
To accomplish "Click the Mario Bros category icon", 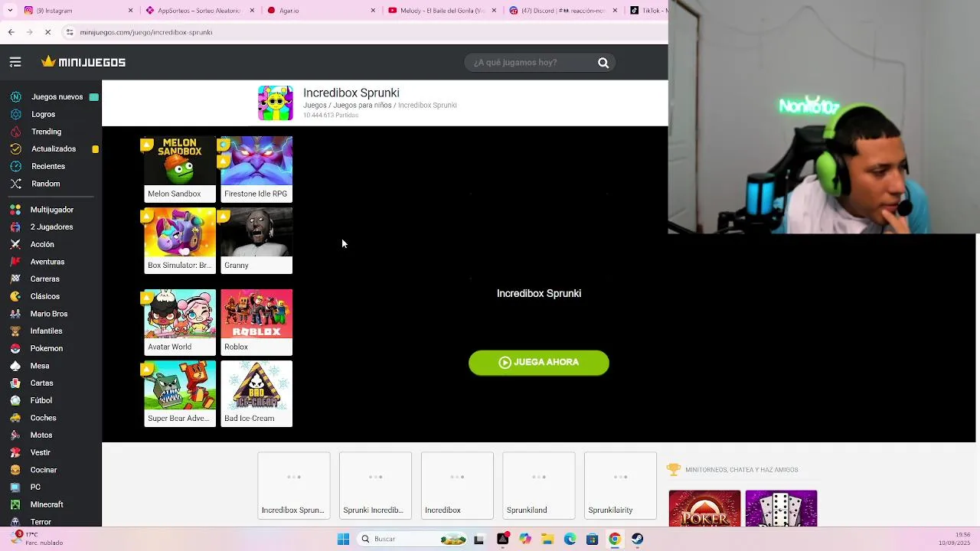I will (15, 314).
